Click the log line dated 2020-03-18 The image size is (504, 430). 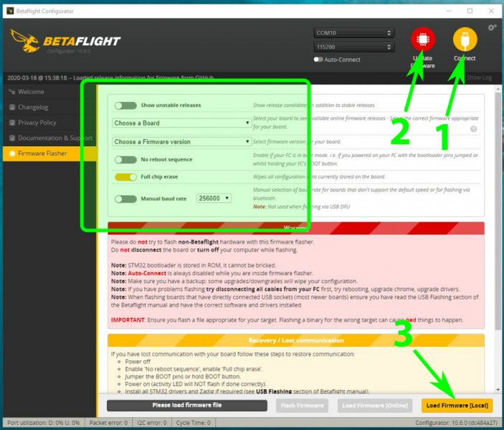coord(110,78)
